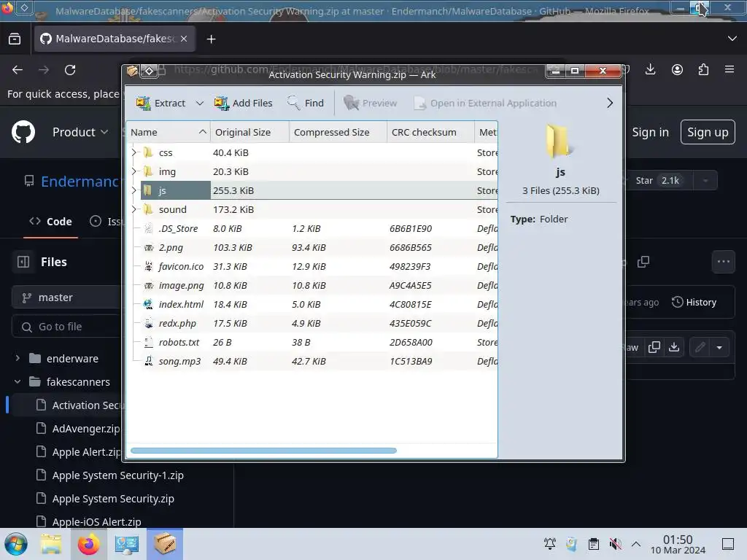Collapse the fakescanners folder
Image resolution: width=747 pixels, height=560 pixels.
click(18, 381)
